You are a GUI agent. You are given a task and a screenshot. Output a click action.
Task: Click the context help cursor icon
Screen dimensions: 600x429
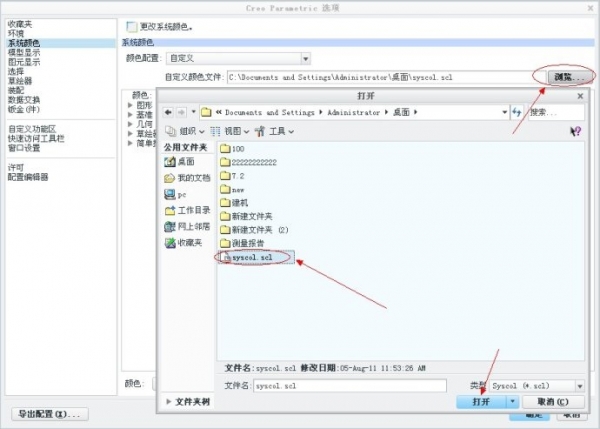tap(576, 132)
